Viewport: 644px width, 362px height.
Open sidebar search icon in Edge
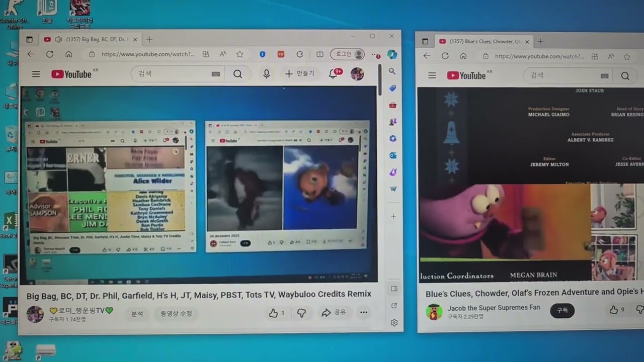392,71
